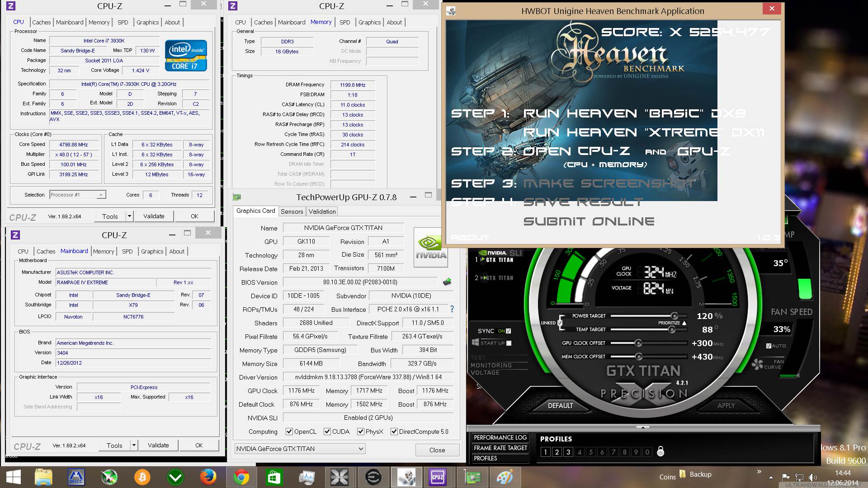Screen dimensions: 868x488
Task: Open Windows Start button
Action: 14,477
